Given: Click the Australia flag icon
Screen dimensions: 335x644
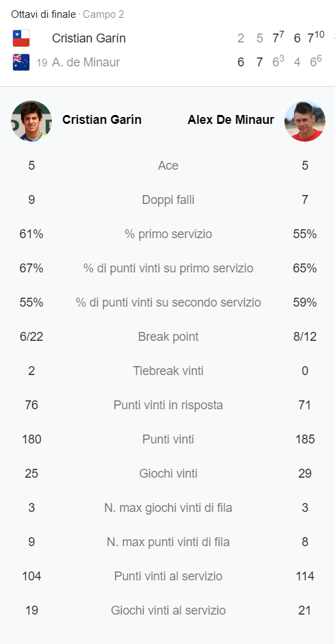Looking at the screenshot, I should point(21,62).
